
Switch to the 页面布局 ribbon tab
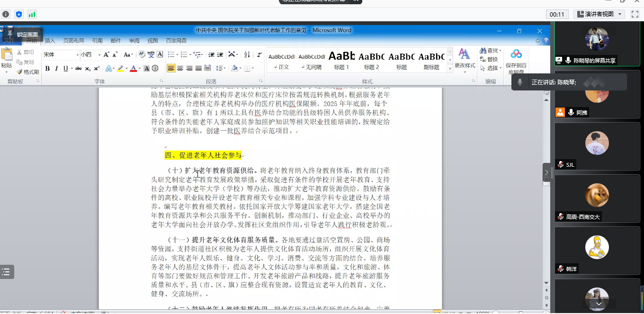pyautogui.click(x=73, y=41)
